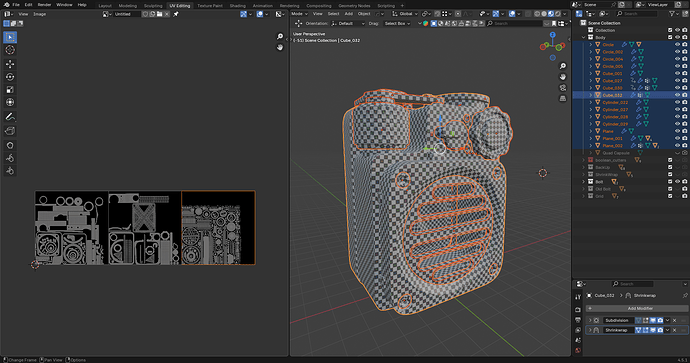Open the Tool tab in Properties editor
The image size is (690, 363).
578,297
